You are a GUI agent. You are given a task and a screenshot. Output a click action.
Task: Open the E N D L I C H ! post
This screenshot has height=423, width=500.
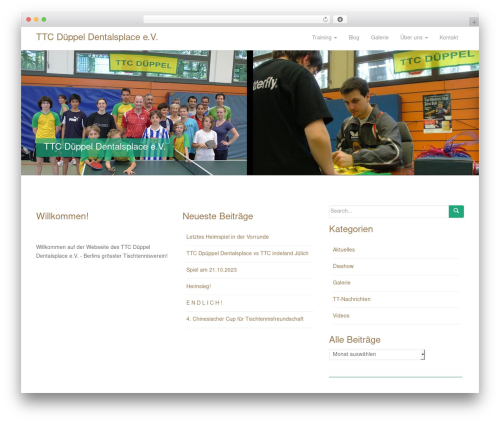204,303
